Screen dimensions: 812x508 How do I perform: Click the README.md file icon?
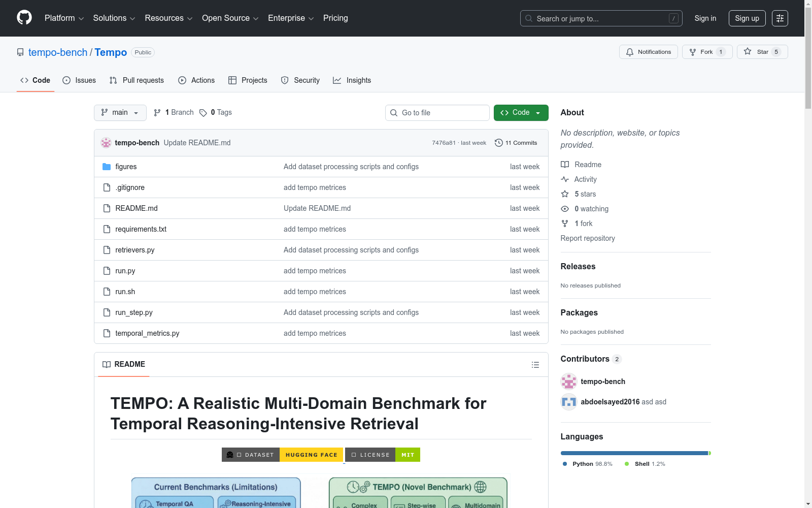click(x=107, y=208)
